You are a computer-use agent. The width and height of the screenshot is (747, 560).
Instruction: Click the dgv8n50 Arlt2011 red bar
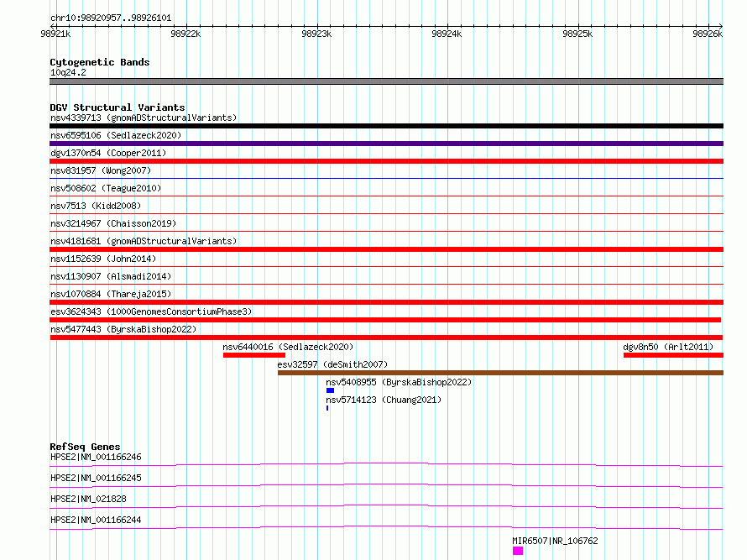click(673, 355)
